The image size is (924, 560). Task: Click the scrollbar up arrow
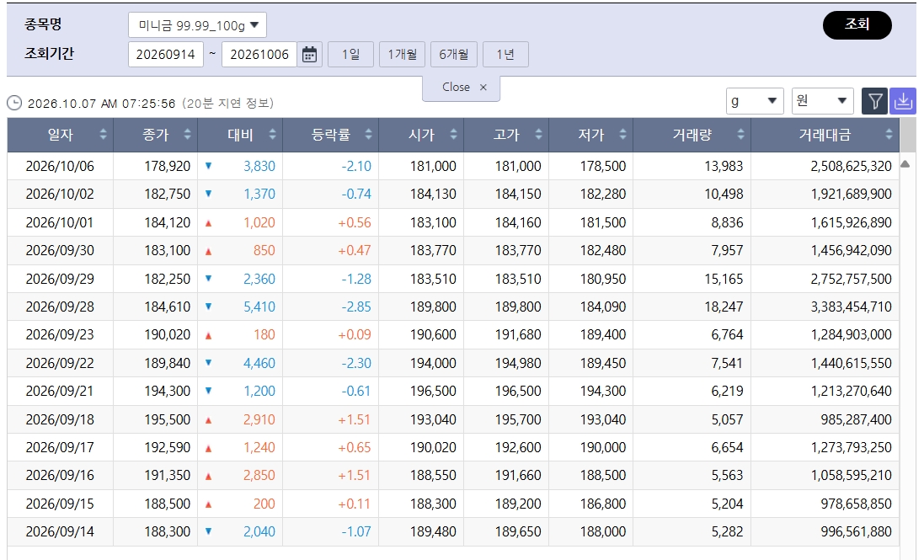[905, 164]
